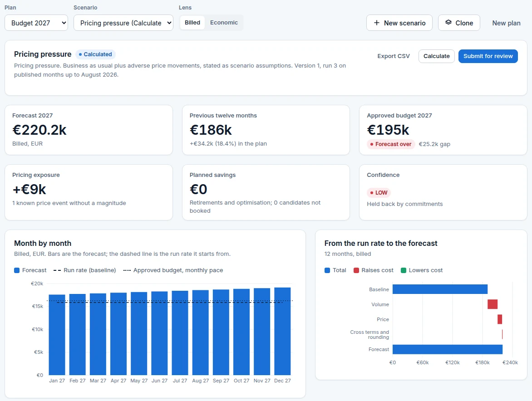Image resolution: width=532 pixels, height=401 pixels.
Task: Click the €186k previous twelve months value
Action: pyautogui.click(x=211, y=130)
